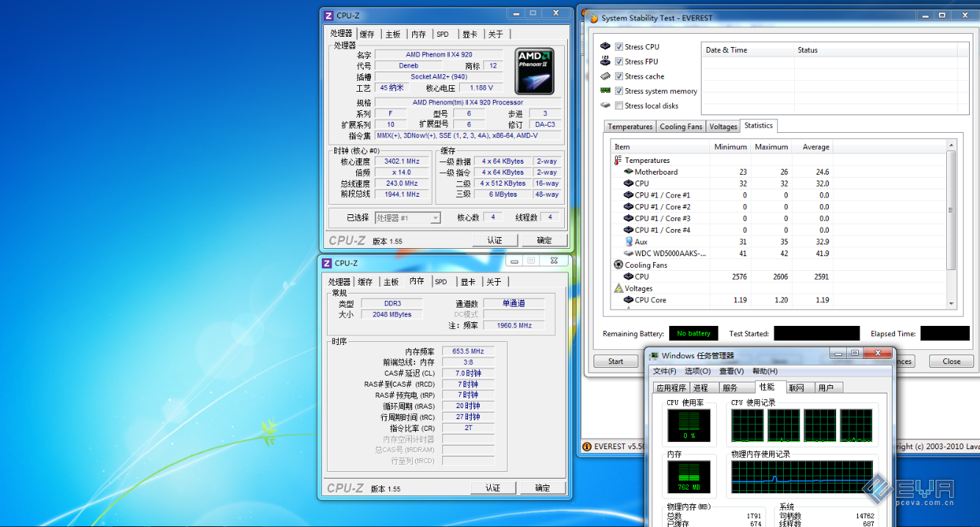The height and width of the screenshot is (527, 980).
Task: Click the chip icon of CPU #1 / Core #3
Action: pos(629,219)
